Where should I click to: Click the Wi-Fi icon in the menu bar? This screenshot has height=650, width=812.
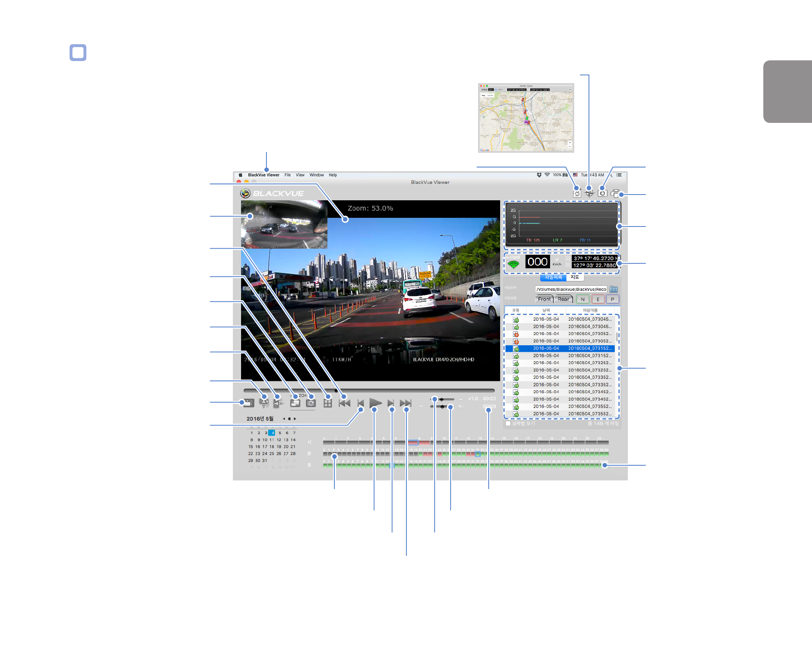pyautogui.click(x=547, y=175)
